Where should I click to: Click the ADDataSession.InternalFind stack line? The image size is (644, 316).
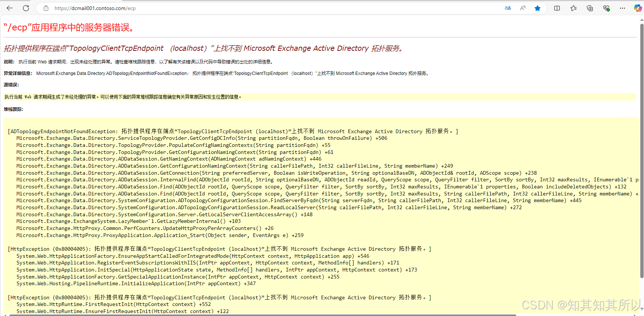tap(327, 180)
